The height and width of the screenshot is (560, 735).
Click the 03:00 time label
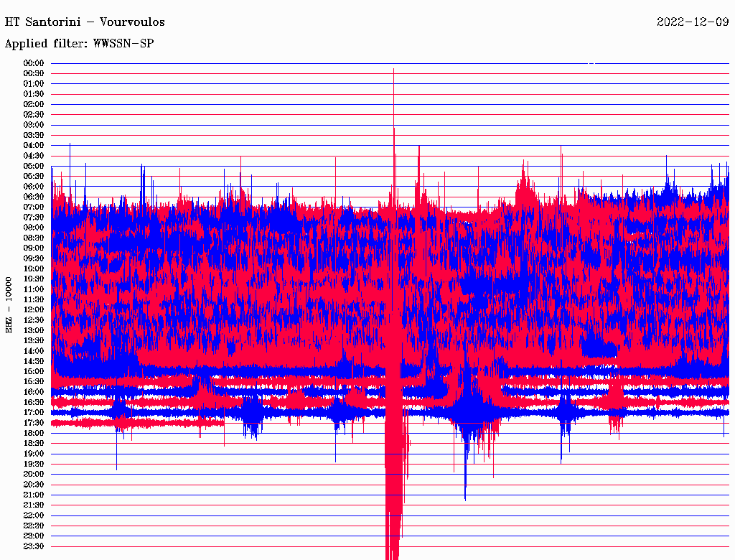point(34,125)
